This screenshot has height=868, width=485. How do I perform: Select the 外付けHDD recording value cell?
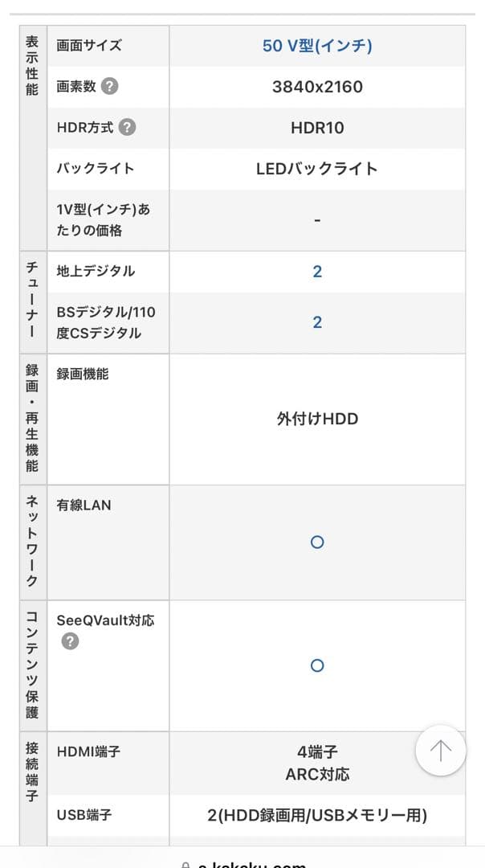click(x=316, y=418)
